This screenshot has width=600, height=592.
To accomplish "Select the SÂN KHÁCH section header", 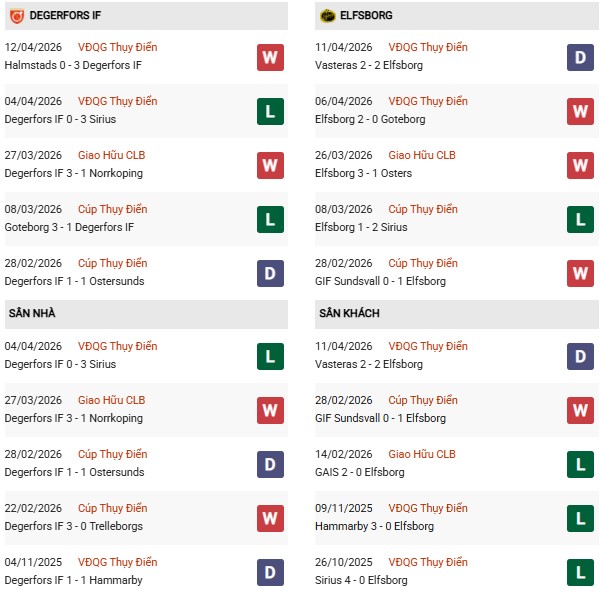I will [x=347, y=313].
